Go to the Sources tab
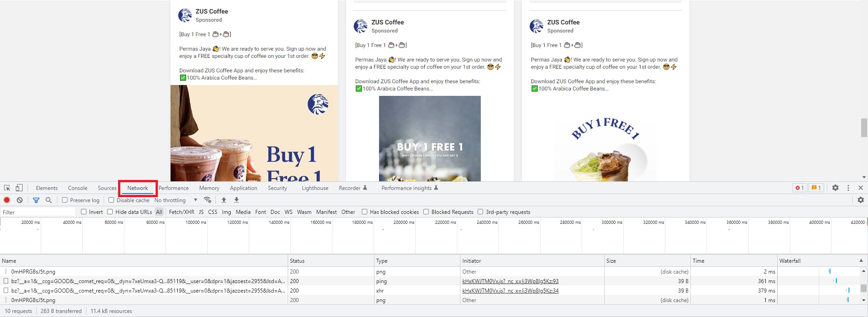868x317 pixels. (x=107, y=188)
